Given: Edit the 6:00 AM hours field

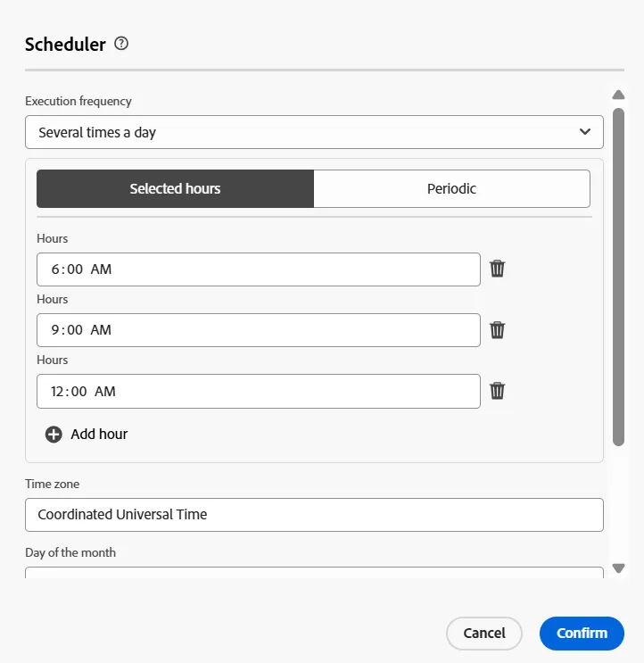Looking at the screenshot, I should pyautogui.click(x=258, y=269).
